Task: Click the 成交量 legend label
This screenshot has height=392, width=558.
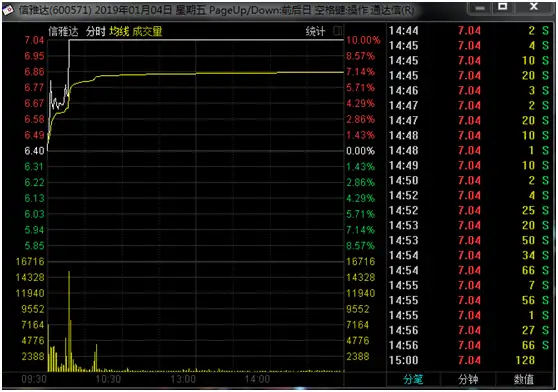Action: tap(147, 31)
